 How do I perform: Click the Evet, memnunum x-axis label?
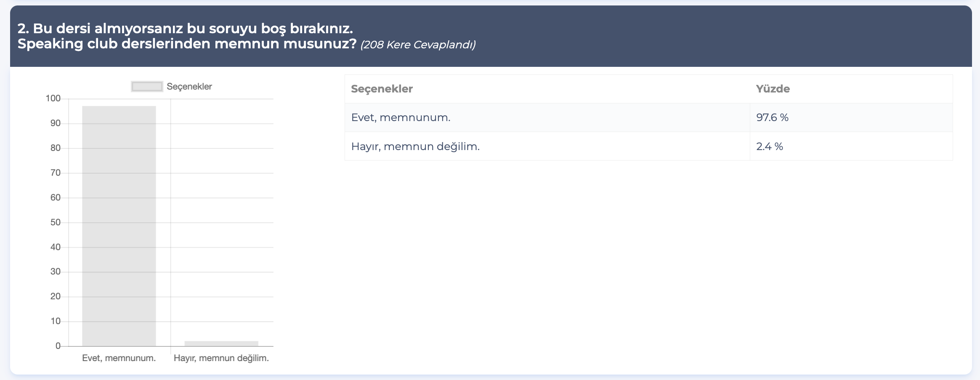coord(119,358)
